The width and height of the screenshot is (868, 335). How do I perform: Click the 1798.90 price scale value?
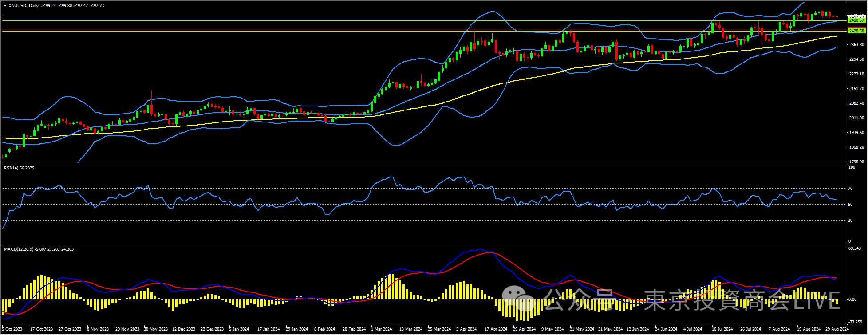(x=856, y=162)
